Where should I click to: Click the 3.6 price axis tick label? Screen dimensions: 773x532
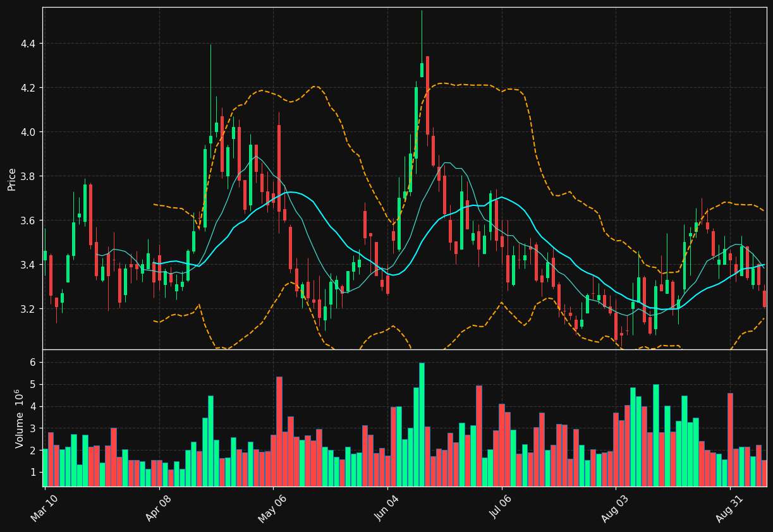click(28, 221)
